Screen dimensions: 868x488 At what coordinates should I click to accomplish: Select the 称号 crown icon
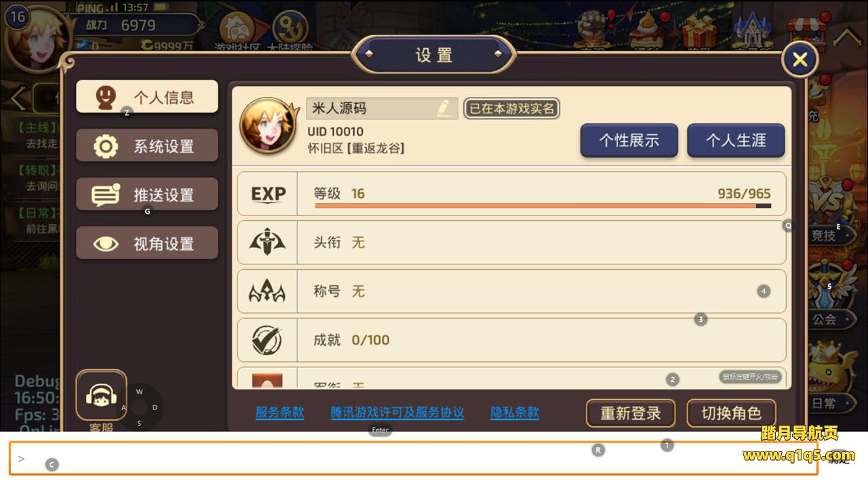coord(267,291)
